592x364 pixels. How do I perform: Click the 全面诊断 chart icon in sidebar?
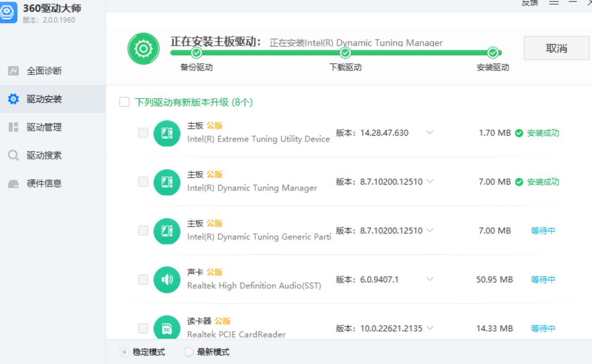(13, 71)
